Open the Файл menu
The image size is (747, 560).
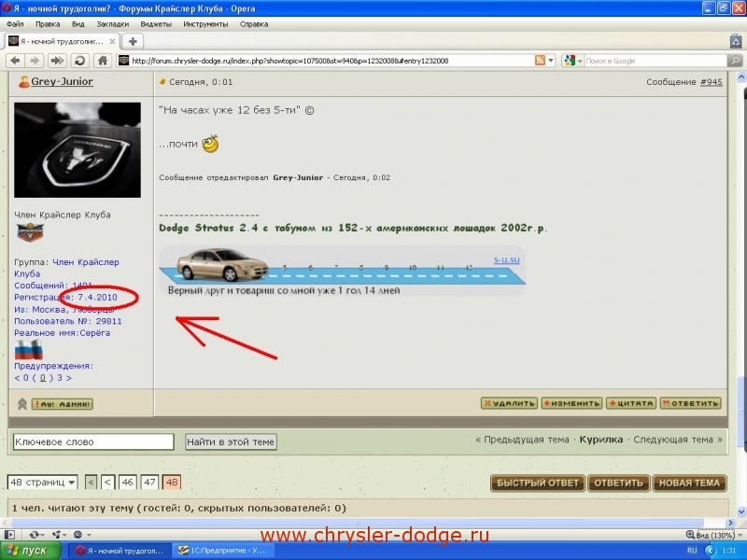(15, 24)
